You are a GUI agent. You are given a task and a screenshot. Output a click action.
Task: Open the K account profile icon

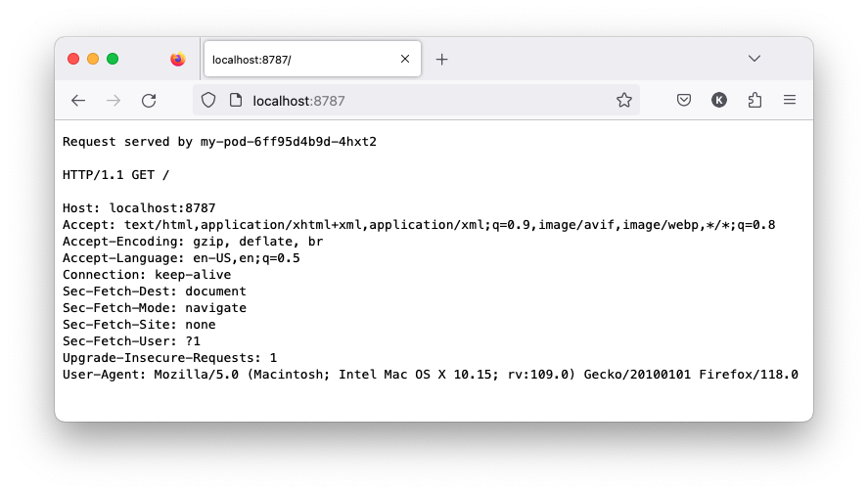coord(719,100)
